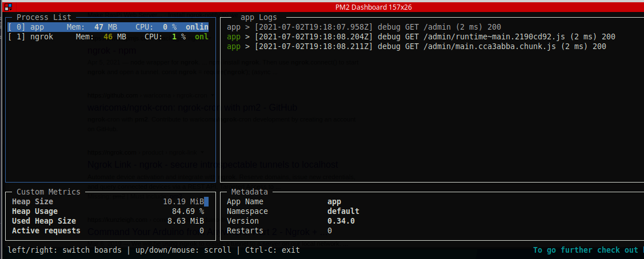The width and height of the screenshot is (644, 259).
Task: Select the app process row
Action: tap(108, 27)
